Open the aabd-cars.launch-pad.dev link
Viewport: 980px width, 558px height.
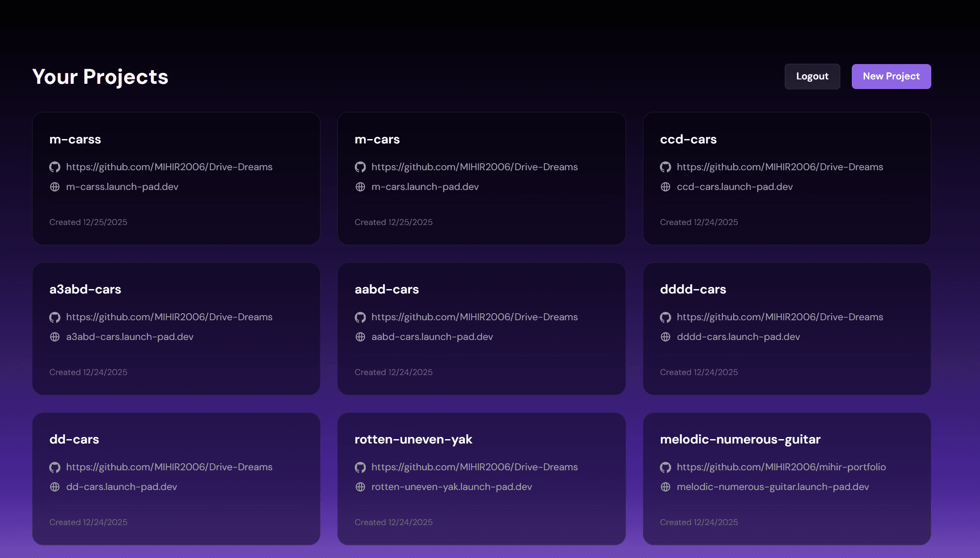pos(432,337)
